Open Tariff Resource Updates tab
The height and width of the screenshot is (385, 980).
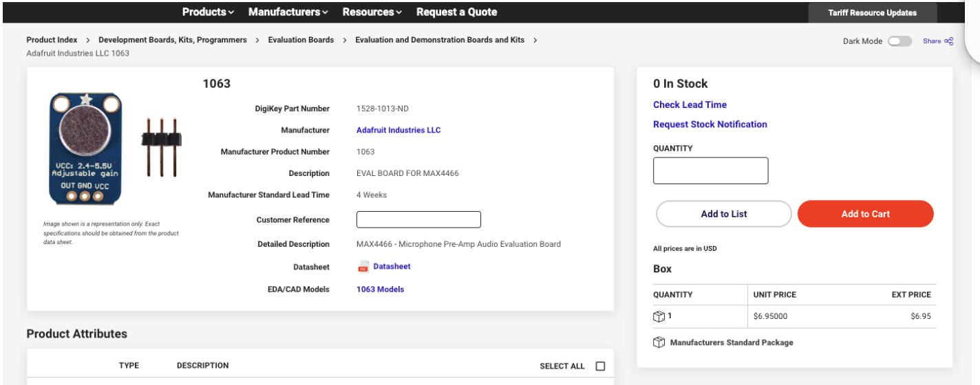pyautogui.click(x=872, y=12)
